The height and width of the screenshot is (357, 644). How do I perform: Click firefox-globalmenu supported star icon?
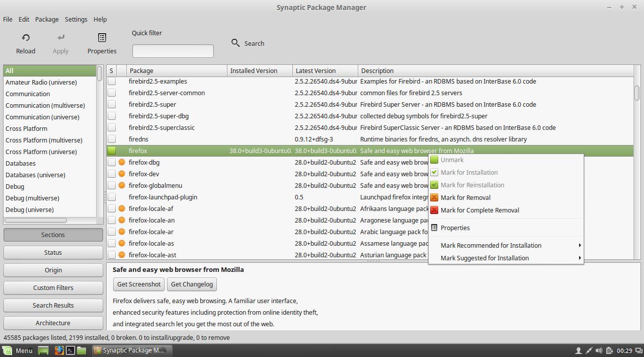[x=121, y=185]
